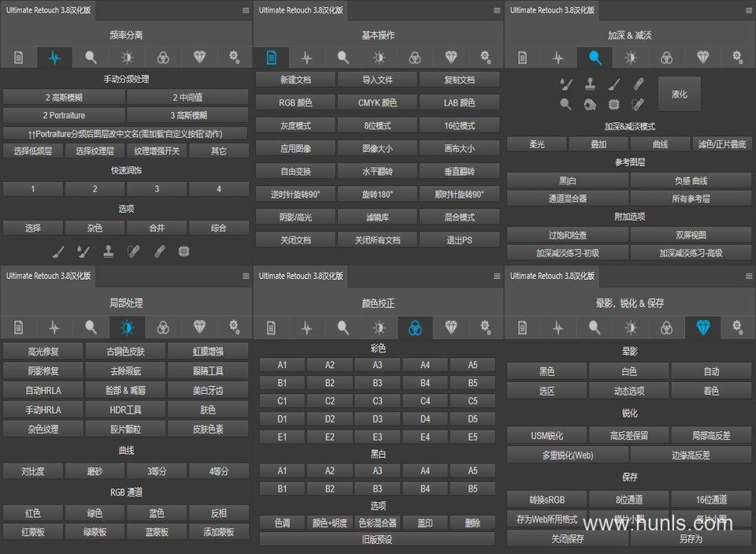The height and width of the screenshot is (554, 756).
Task: Apply the C3 color preset
Action: coord(377,401)
